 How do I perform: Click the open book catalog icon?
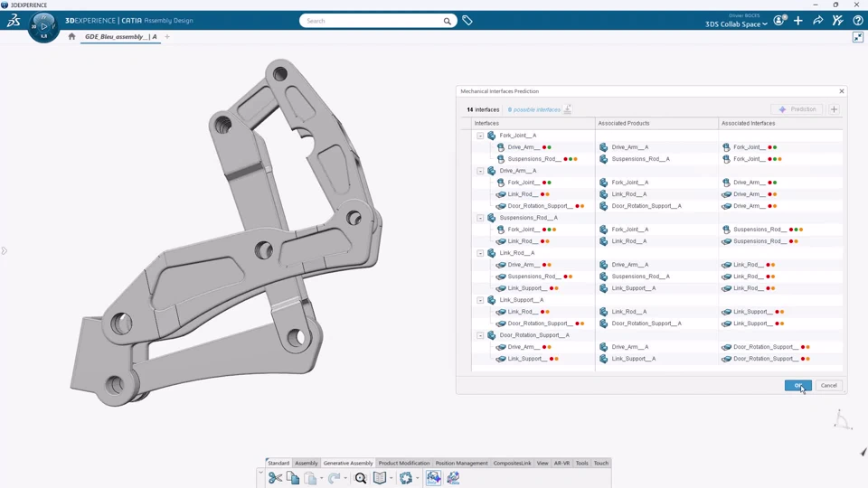[x=380, y=478]
